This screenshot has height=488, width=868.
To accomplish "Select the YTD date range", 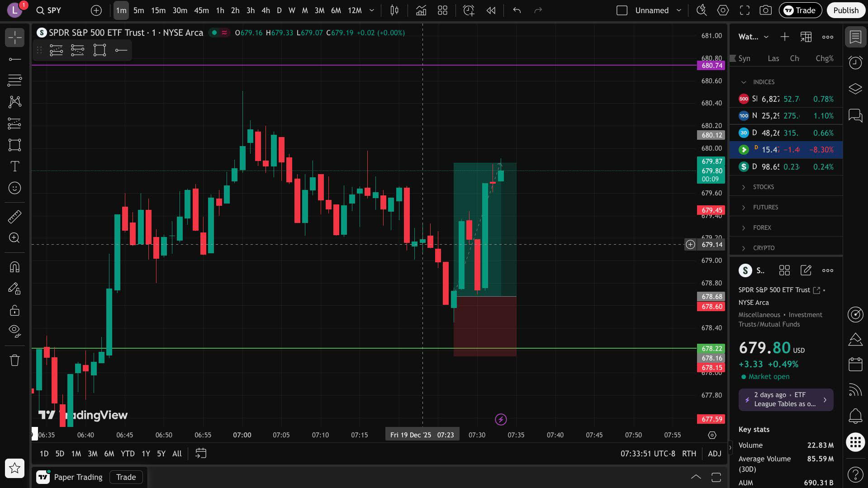I will [128, 454].
